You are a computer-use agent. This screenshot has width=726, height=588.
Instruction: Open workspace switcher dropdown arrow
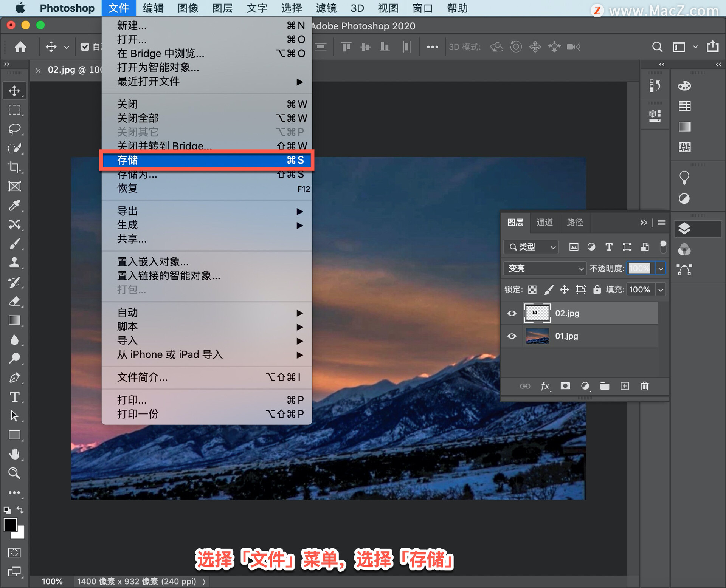pyautogui.click(x=695, y=47)
